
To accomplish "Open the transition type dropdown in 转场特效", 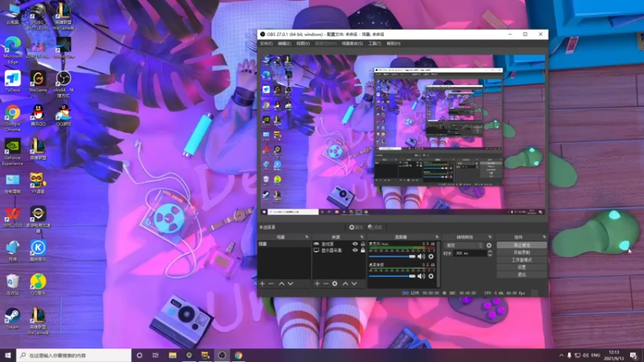I will (x=464, y=245).
